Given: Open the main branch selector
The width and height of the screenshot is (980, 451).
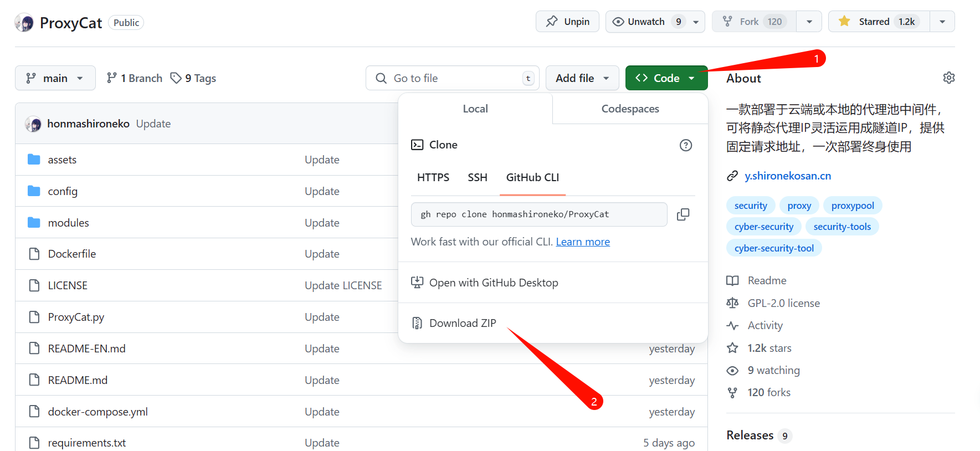Looking at the screenshot, I should [55, 78].
